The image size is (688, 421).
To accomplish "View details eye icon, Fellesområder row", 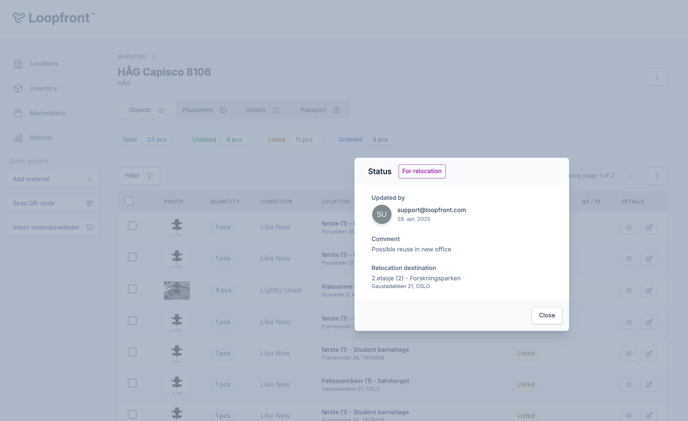I will (x=629, y=385).
